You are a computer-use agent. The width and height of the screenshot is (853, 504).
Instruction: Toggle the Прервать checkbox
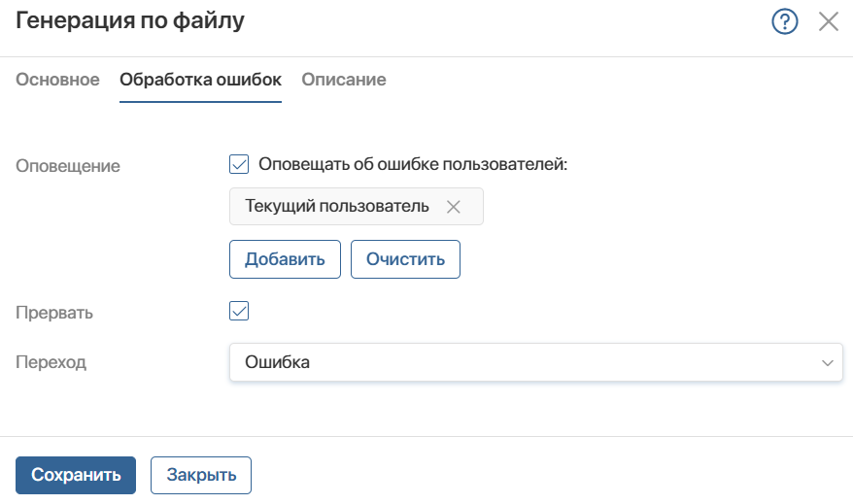click(x=239, y=311)
